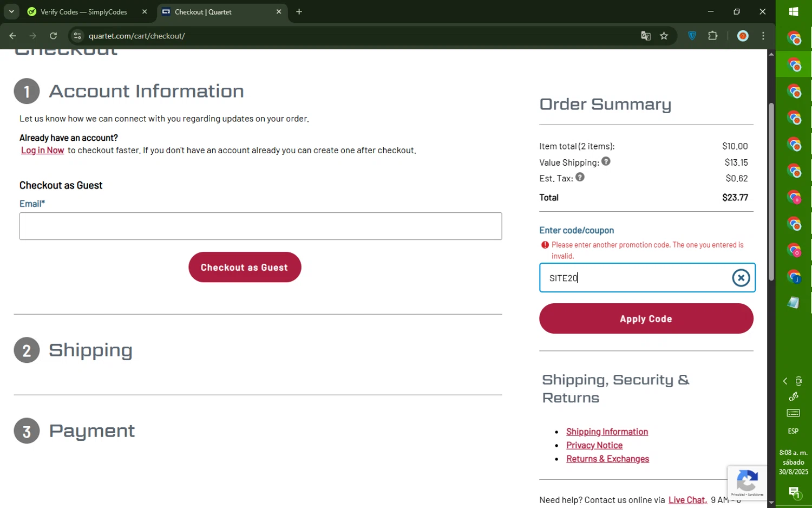812x508 pixels.
Task: View site information icon in address bar
Action: pyautogui.click(x=77, y=36)
